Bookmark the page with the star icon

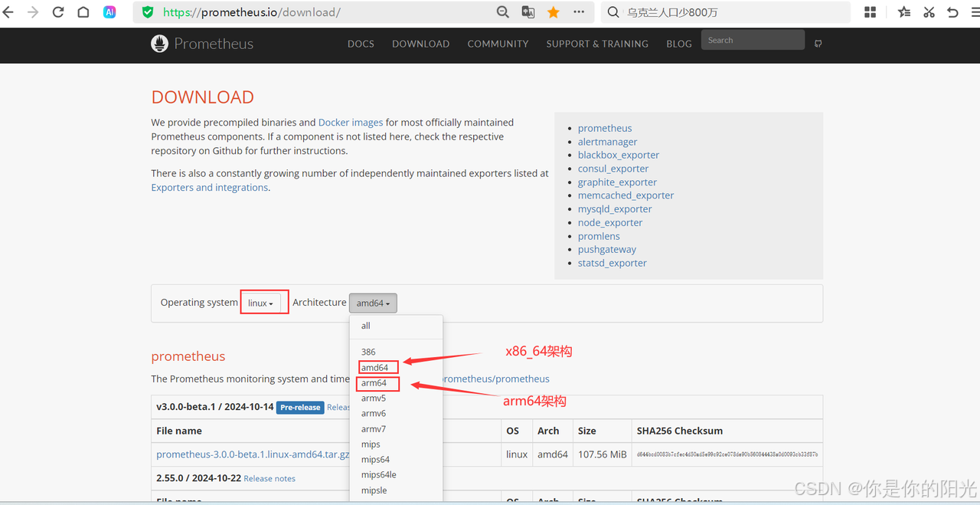pyautogui.click(x=554, y=12)
